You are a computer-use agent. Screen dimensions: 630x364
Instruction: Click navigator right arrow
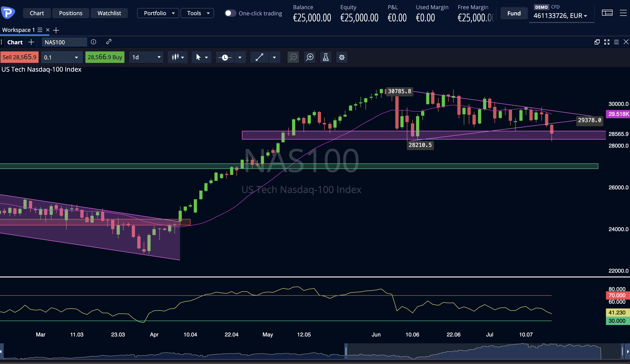point(628,351)
